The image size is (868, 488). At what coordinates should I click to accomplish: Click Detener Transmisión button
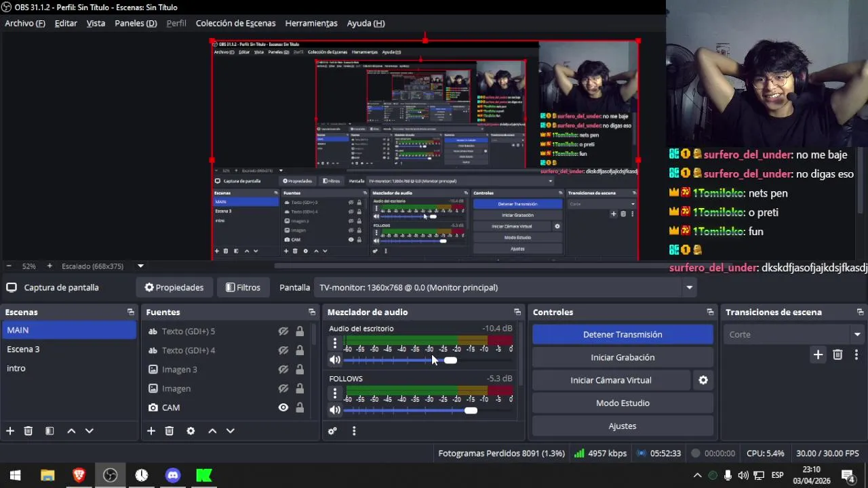click(x=623, y=334)
